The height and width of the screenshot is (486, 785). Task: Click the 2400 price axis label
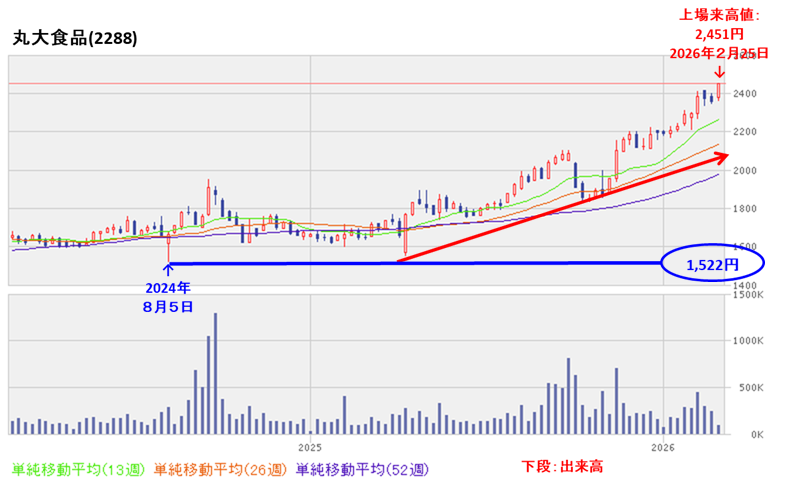point(743,94)
